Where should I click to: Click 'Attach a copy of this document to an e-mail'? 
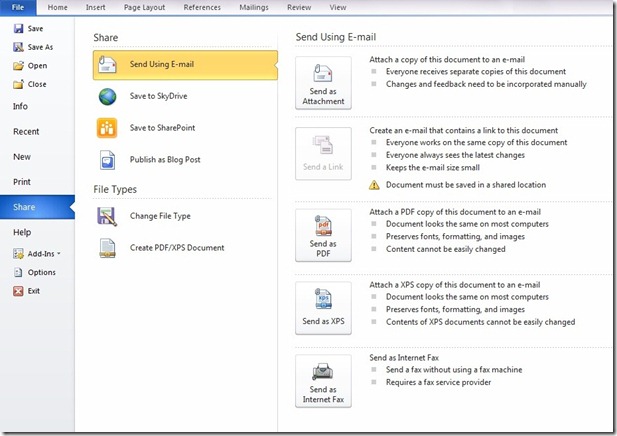(x=447, y=59)
